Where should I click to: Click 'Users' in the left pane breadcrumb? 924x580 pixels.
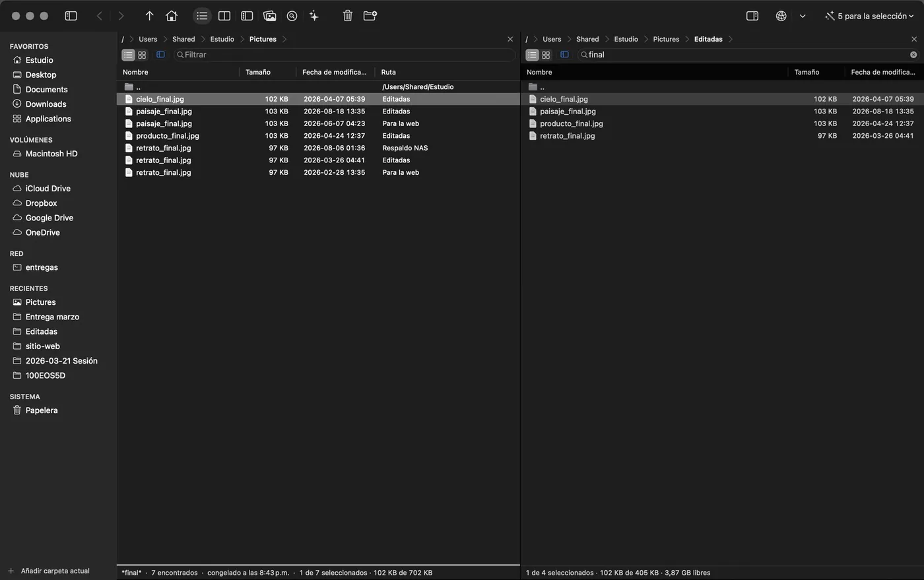(148, 39)
